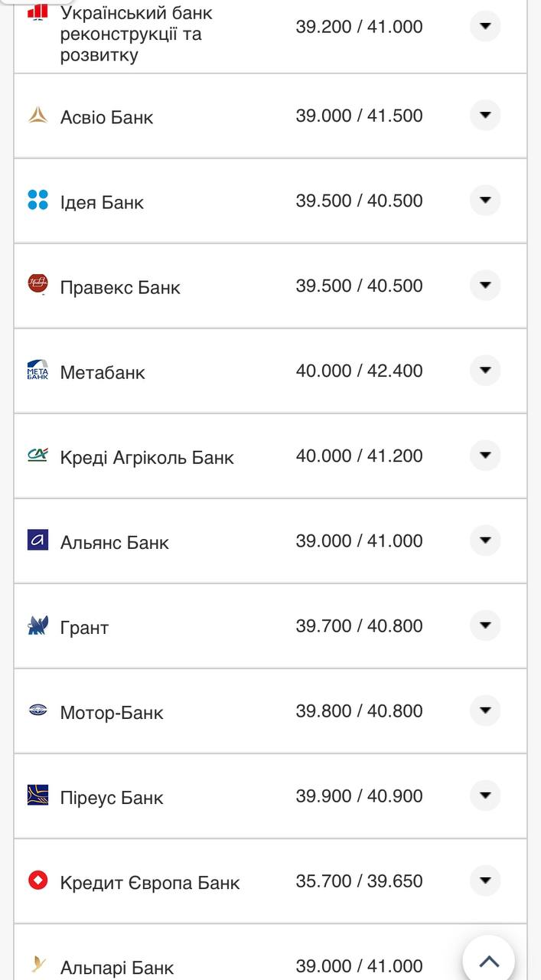The width and height of the screenshot is (541, 980).
Task: Click the Грант bank logo icon
Action: point(37,626)
